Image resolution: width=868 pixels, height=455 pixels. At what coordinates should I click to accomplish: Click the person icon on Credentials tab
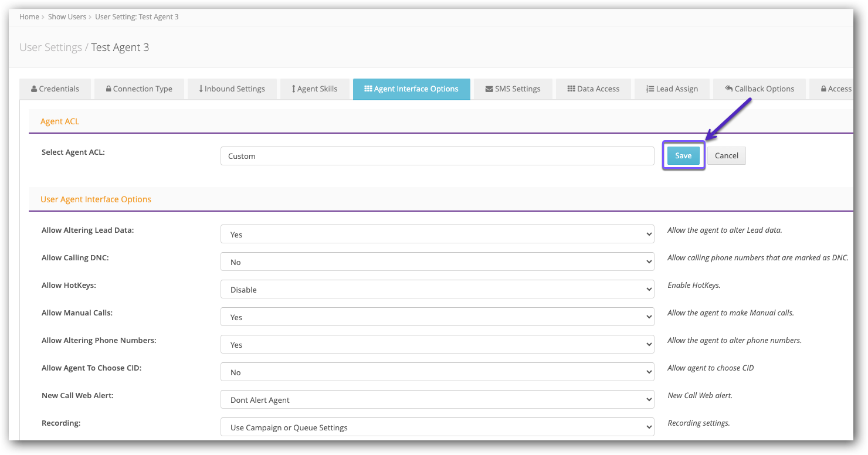(34, 89)
